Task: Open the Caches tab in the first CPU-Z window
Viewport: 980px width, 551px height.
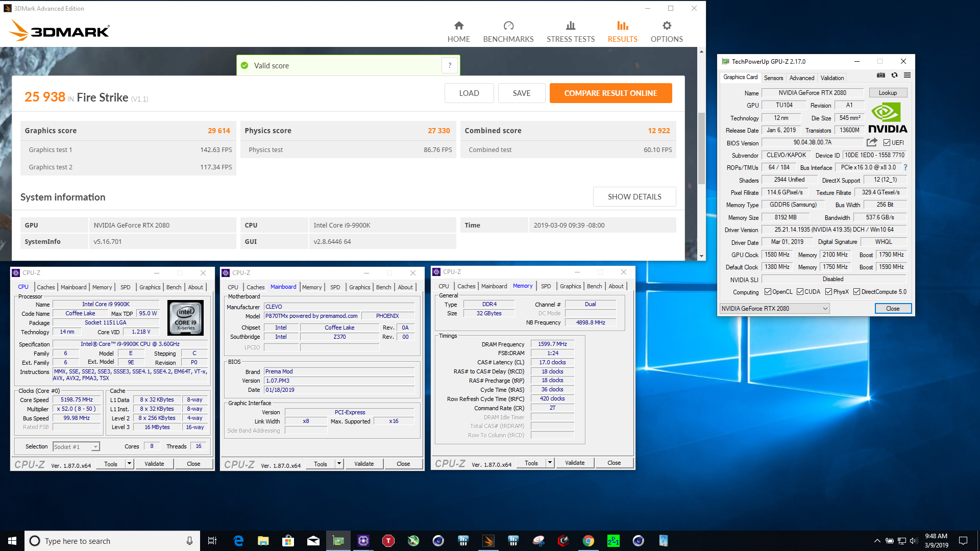Action: 45,287
